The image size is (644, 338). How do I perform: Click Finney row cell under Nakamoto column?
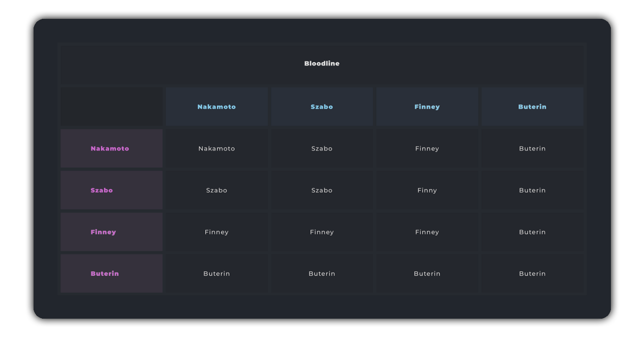click(x=217, y=232)
